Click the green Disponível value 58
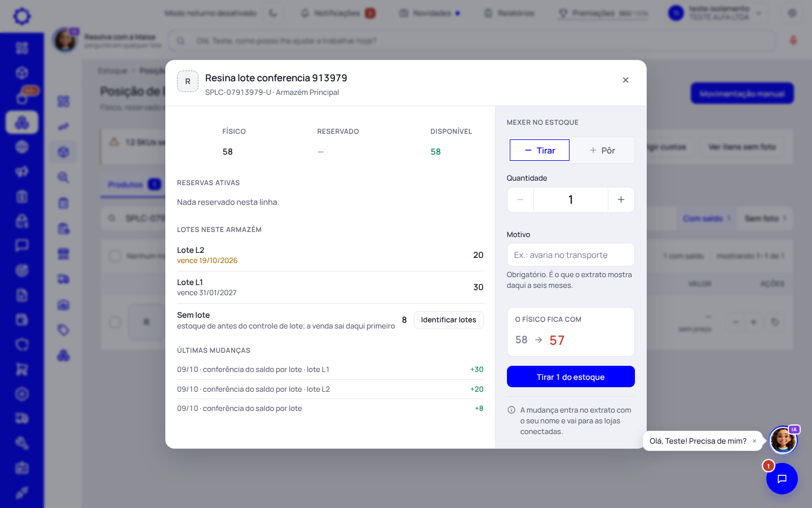The height and width of the screenshot is (508, 812). [x=436, y=152]
